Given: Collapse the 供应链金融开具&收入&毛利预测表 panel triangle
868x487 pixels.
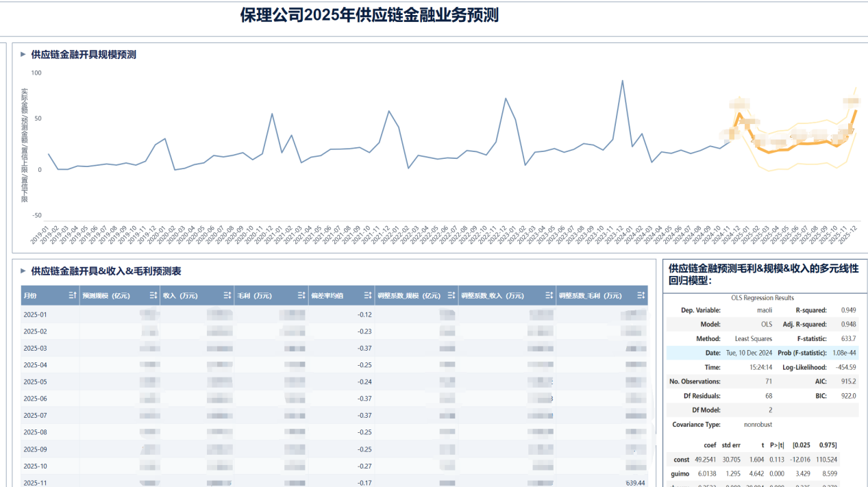Looking at the screenshot, I should 23,271.
